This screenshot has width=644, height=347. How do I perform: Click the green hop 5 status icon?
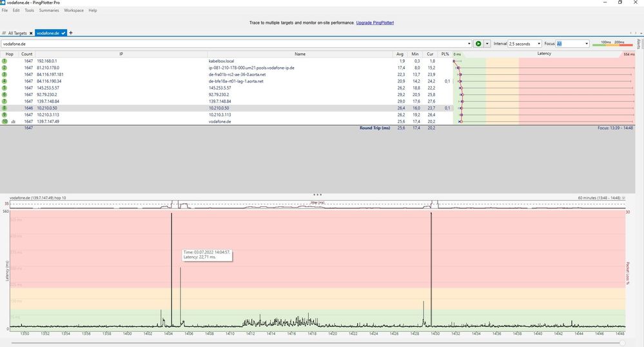[5, 88]
